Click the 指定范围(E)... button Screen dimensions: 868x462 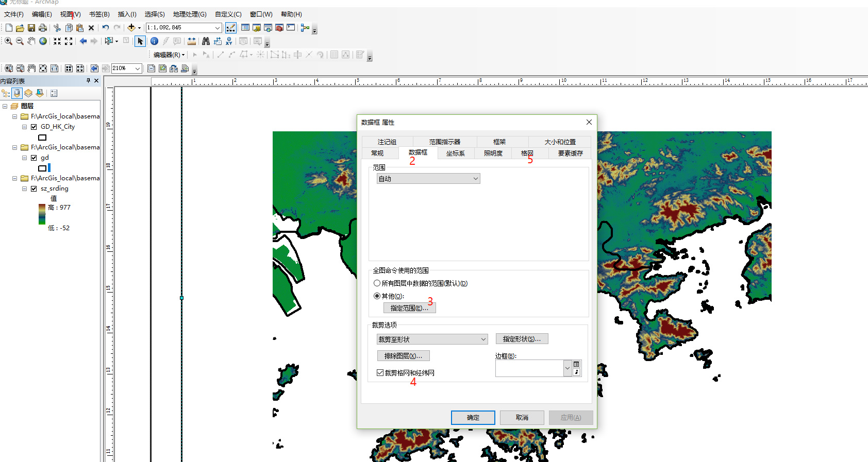tap(410, 308)
